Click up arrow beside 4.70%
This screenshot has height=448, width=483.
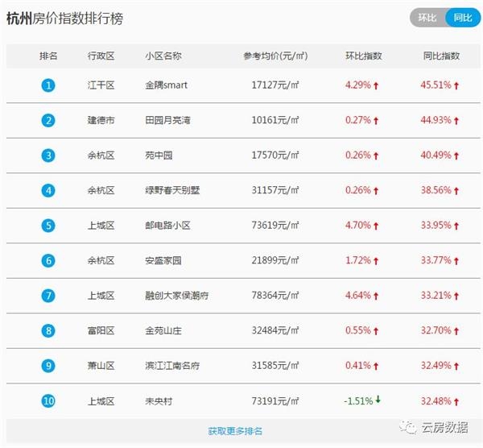tap(376, 226)
